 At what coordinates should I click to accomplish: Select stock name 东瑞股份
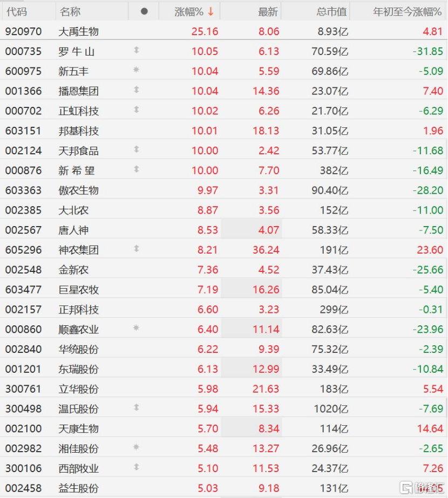tap(78, 369)
